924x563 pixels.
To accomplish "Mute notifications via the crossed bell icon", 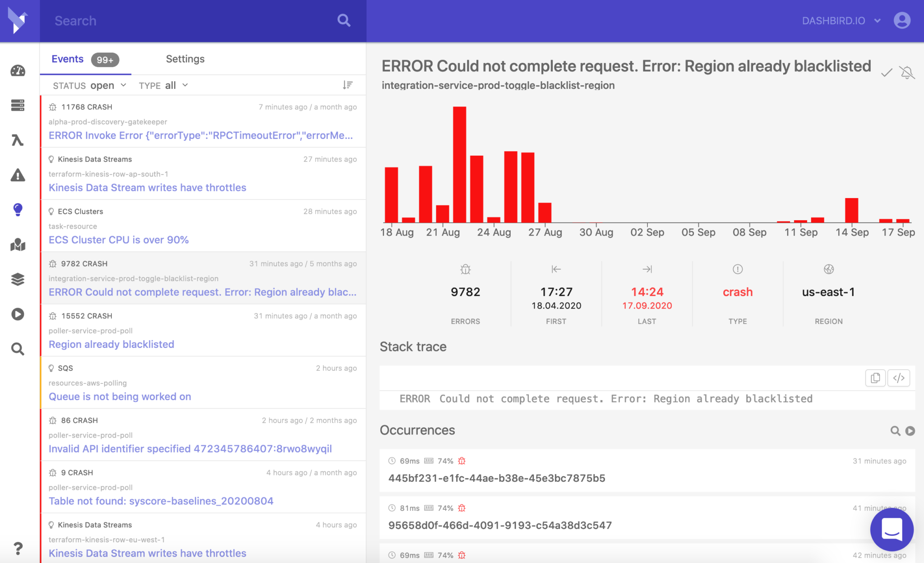I will coord(907,72).
